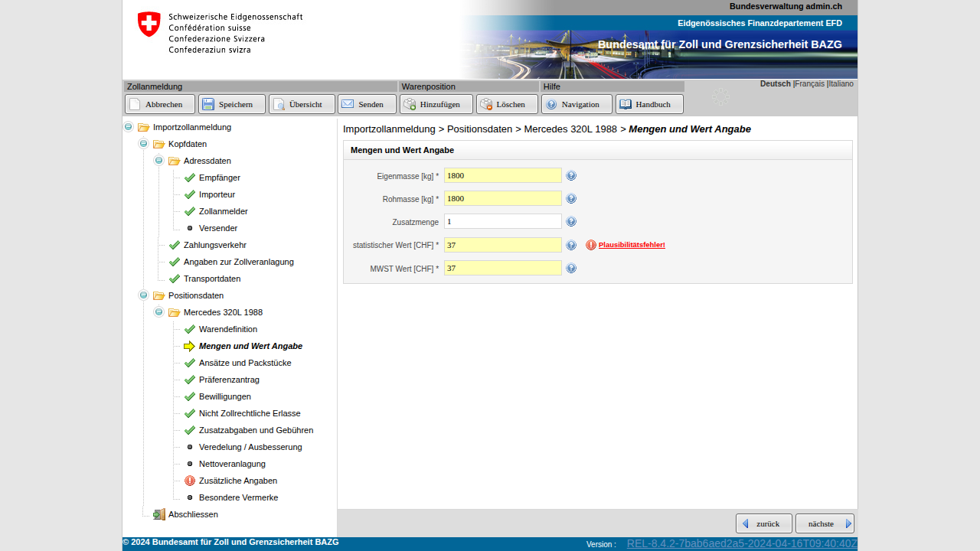Open help icon next to Eigenmasse field
This screenshot has height=551, width=980.
[x=571, y=176]
